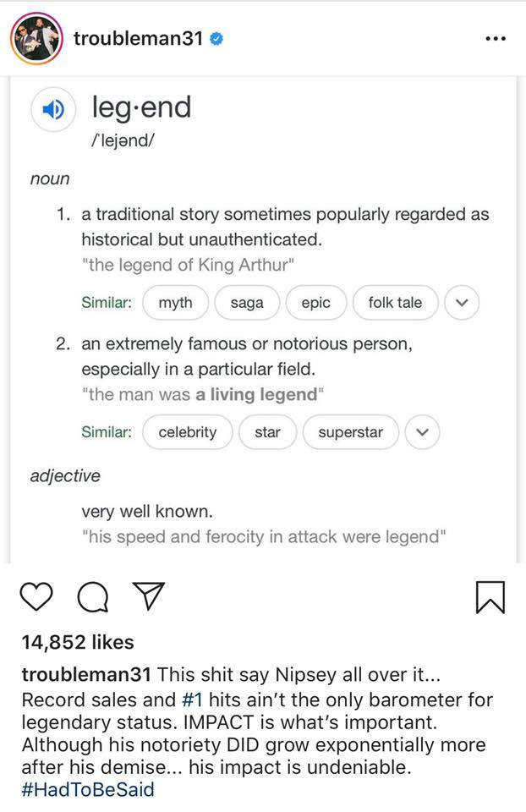This screenshot has width=526, height=812.
Task: Select the saga synonym chip
Action: [x=247, y=303]
